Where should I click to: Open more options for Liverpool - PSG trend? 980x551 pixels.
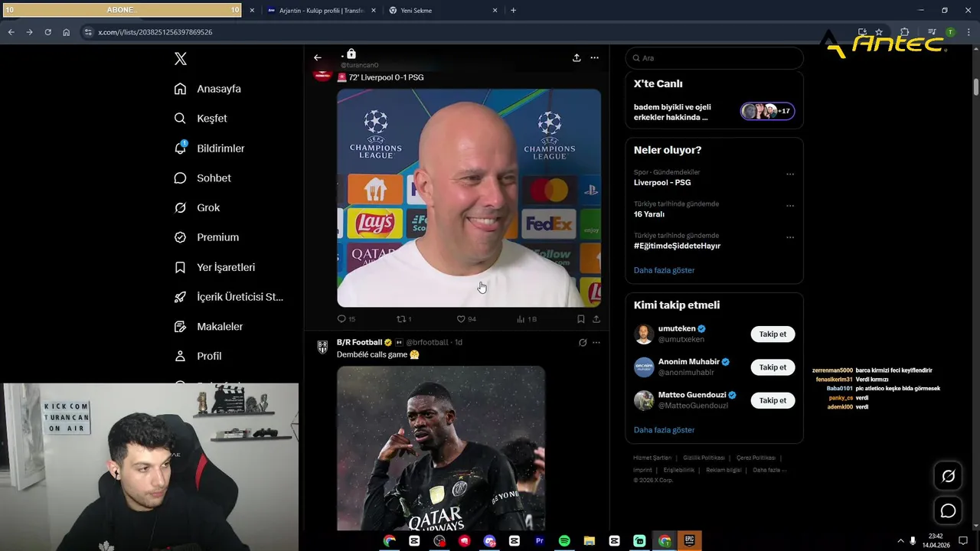(x=790, y=174)
